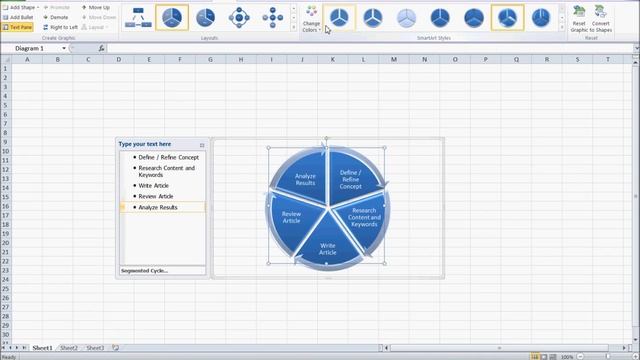Click the Page Layout view status icon
The width and height of the screenshot is (640, 360).
pyautogui.click(x=544, y=357)
